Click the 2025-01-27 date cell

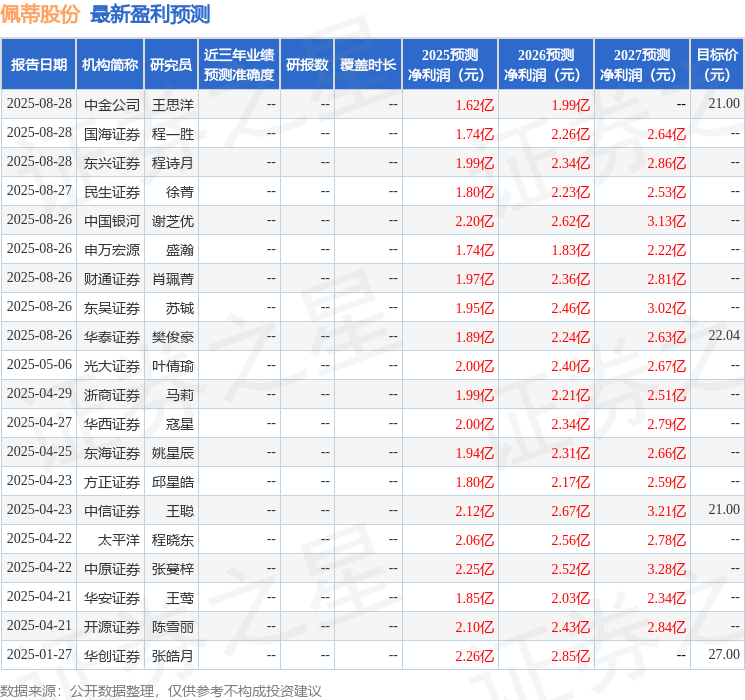pyautogui.click(x=39, y=654)
